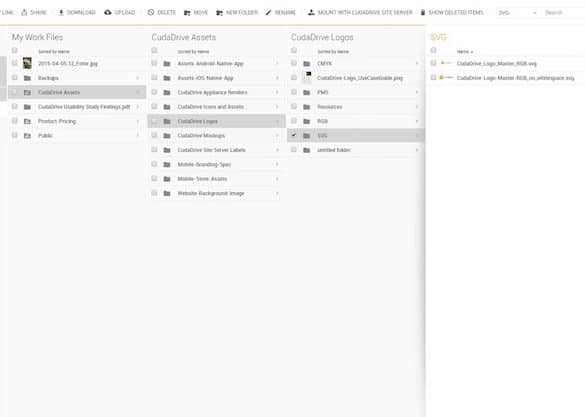This screenshot has width=585, height=417.
Task: Check the Mobile-Store-Assets checkbox
Action: (x=154, y=179)
